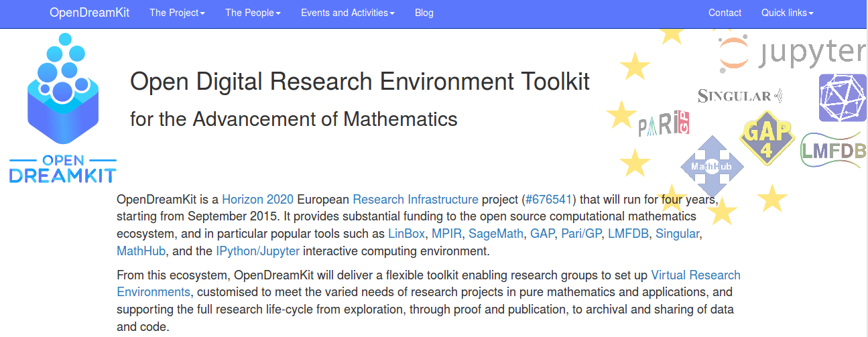Open the Blog page
Viewport: 868px width, 337px height.
pyautogui.click(x=424, y=13)
